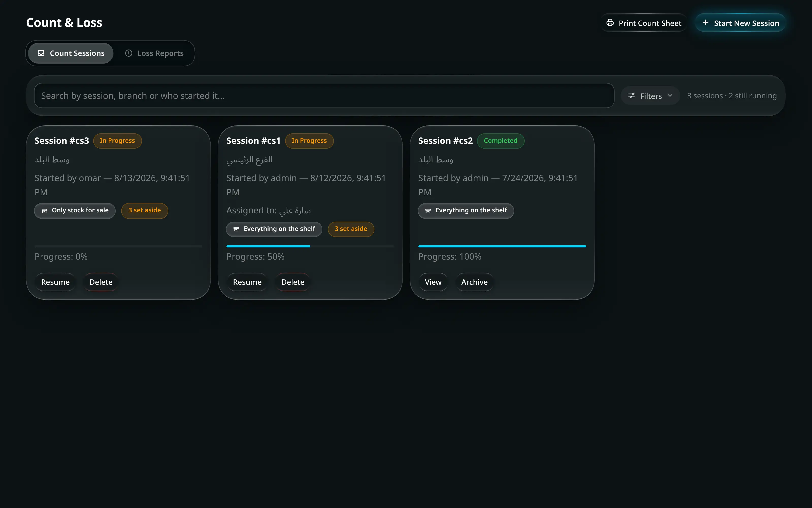Click the Session #cs1 progress bar at 50%
Screen dimensions: 812x508
(310, 246)
